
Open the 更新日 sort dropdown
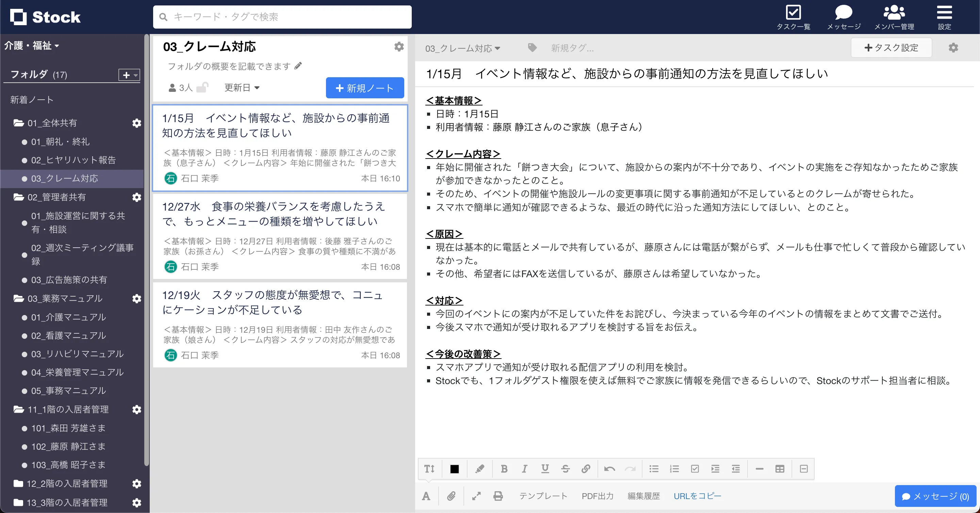(x=242, y=87)
